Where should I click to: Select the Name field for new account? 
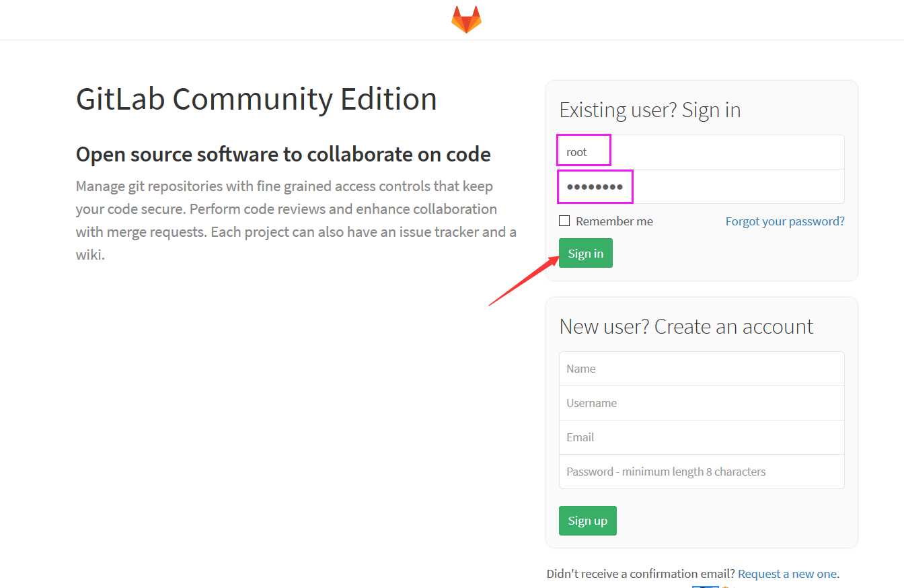(702, 369)
